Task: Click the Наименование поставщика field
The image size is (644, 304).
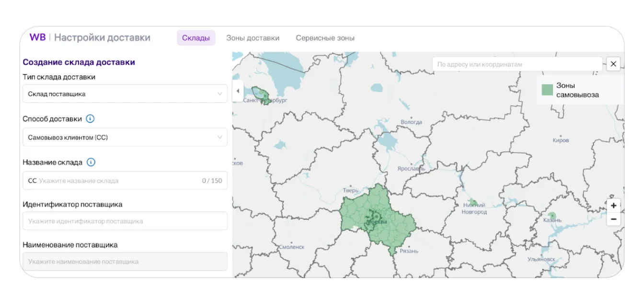Action: pos(125,262)
